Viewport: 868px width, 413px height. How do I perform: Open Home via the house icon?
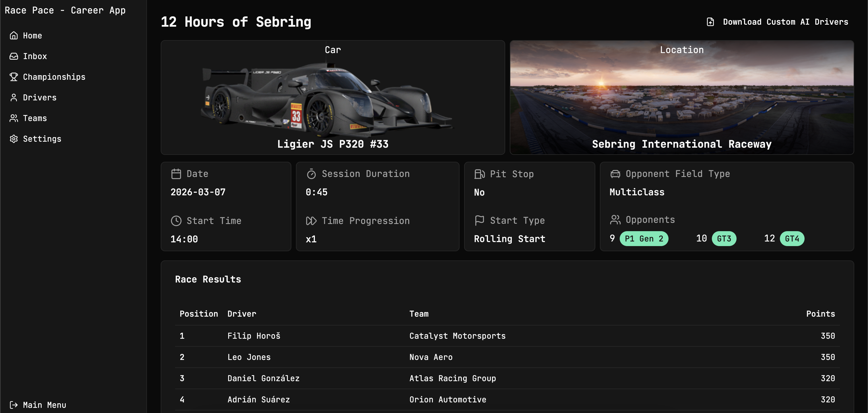click(14, 36)
